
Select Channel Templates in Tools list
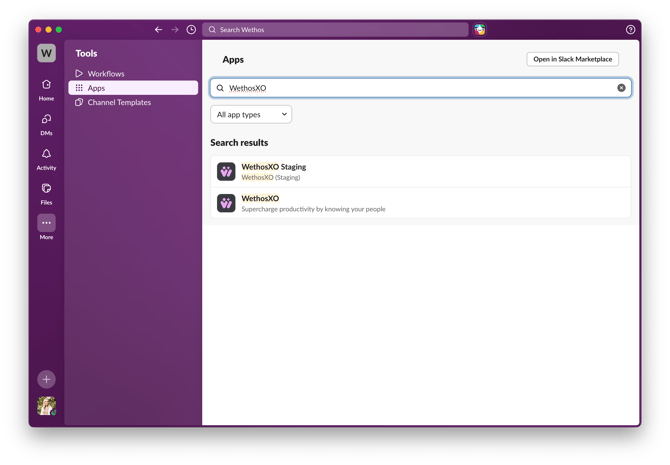[119, 102]
